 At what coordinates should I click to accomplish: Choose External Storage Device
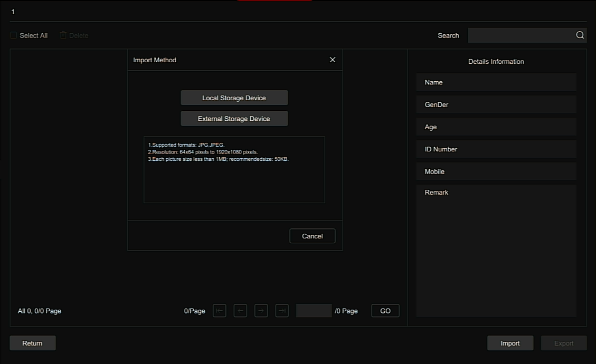[234, 119]
